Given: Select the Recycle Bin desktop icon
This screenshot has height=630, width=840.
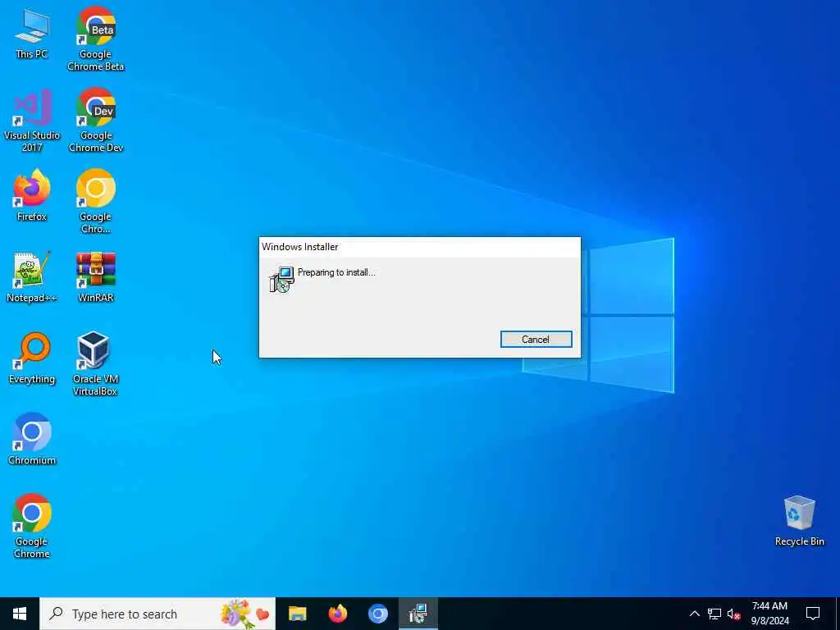Looking at the screenshot, I should coord(799,521).
